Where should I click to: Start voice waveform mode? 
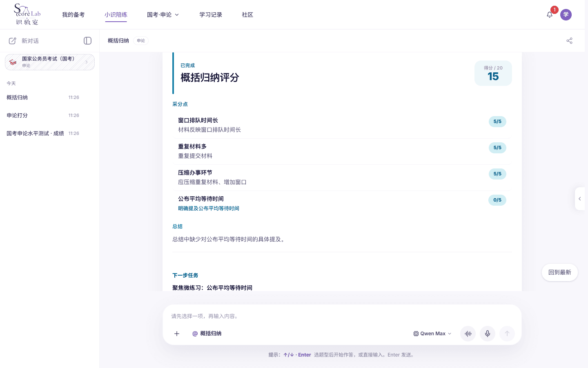[x=468, y=334]
